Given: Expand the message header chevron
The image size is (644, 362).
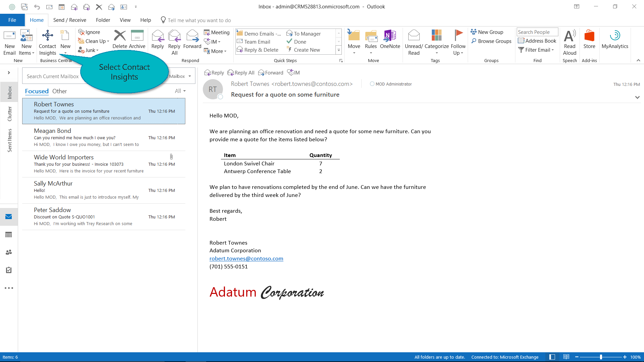Looking at the screenshot, I should click(x=637, y=97).
